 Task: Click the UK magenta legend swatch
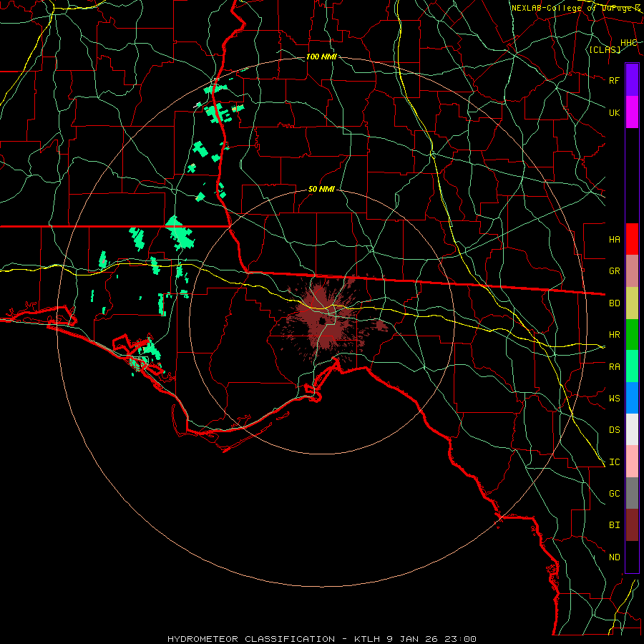[x=632, y=112]
